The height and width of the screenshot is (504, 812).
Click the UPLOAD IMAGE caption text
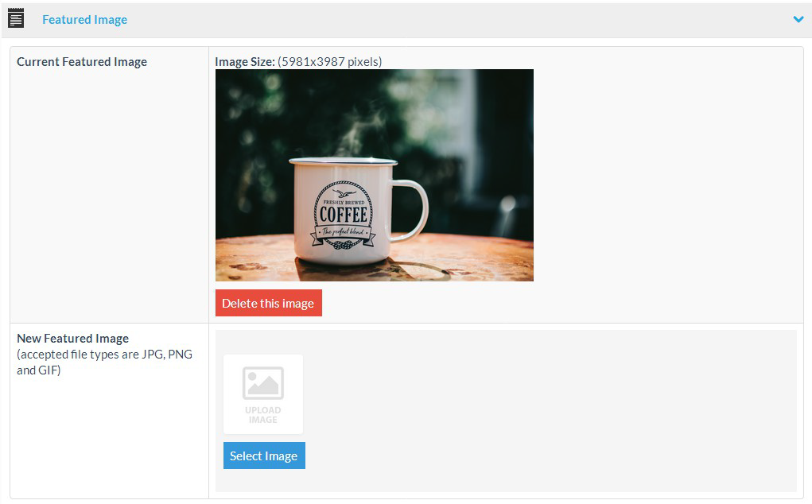coord(262,415)
